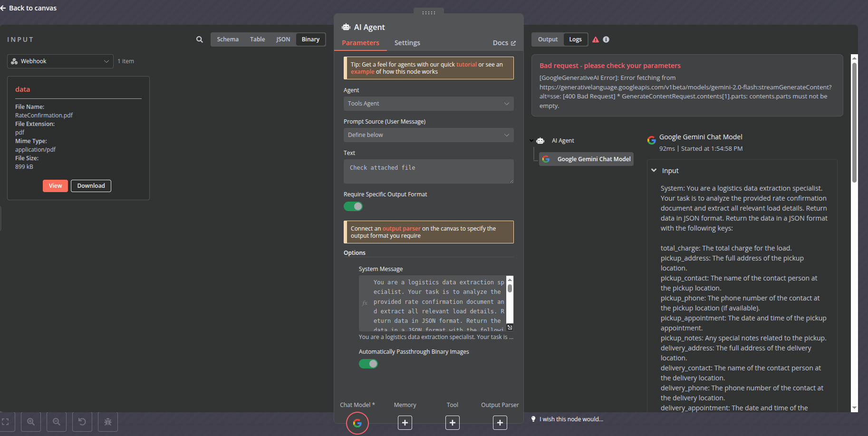Viewport: 868px width, 436px height.
Task: Download the RateConfirmation.pdf binary file
Action: pos(91,186)
